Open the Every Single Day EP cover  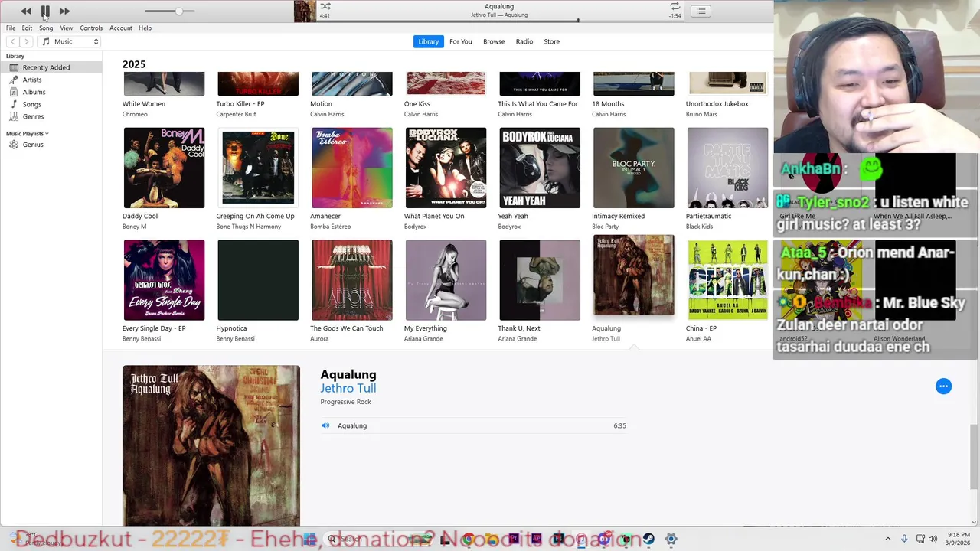coord(164,280)
